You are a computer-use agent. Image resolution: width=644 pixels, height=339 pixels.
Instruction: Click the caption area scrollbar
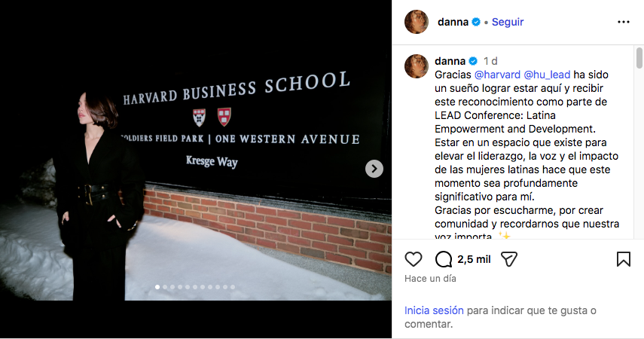(639, 90)
